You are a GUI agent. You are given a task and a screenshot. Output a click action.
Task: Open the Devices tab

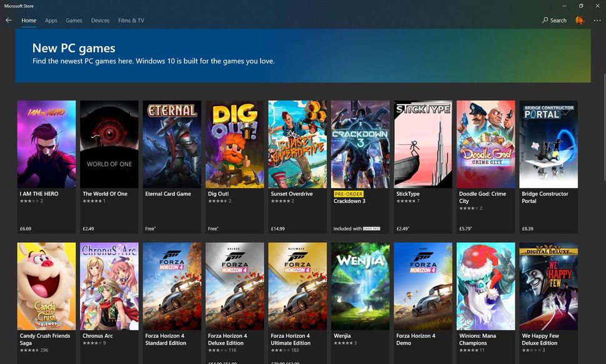pyautogui.click(x=100, y=21)
